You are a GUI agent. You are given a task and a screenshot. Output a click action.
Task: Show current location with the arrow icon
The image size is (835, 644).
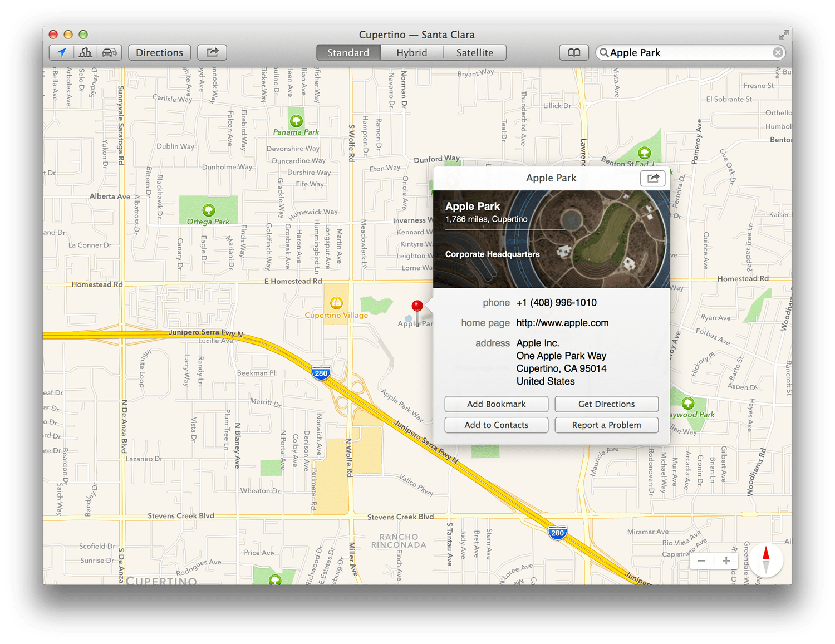coord(61,52)
